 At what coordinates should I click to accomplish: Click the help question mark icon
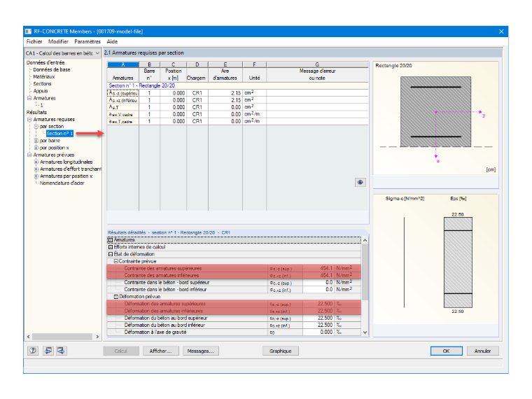(x=33, y=351)
